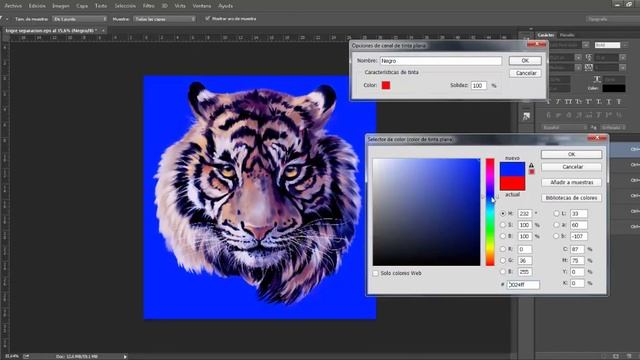The width and height of the screenshot is (640, 360).
Task: Select the H hue radio button
Action: coord(503,213)
